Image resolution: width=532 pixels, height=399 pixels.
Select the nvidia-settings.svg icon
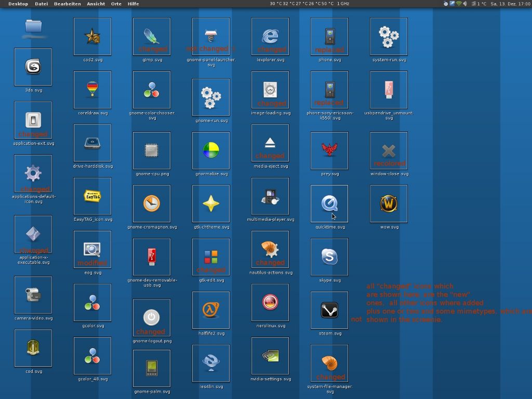point(270,356)
